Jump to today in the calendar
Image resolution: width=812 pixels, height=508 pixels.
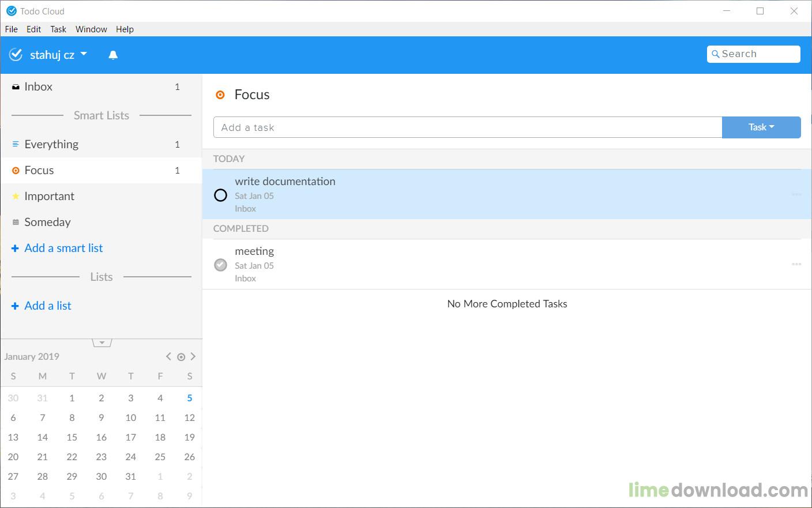tap(181, 357)
